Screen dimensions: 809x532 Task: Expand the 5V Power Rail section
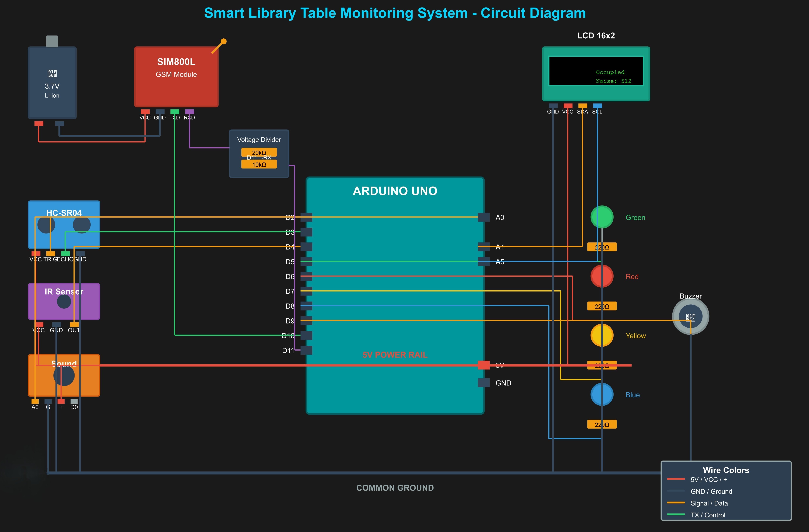click(395, 355)
